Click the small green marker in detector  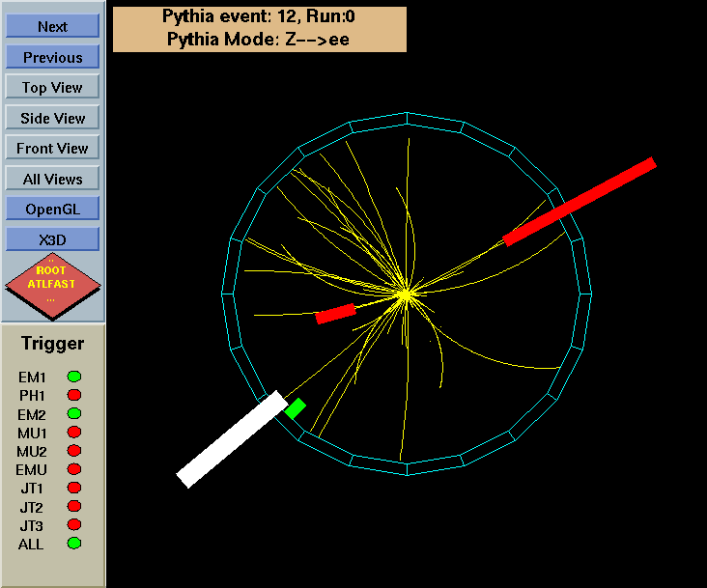click(x=296, y=407)
